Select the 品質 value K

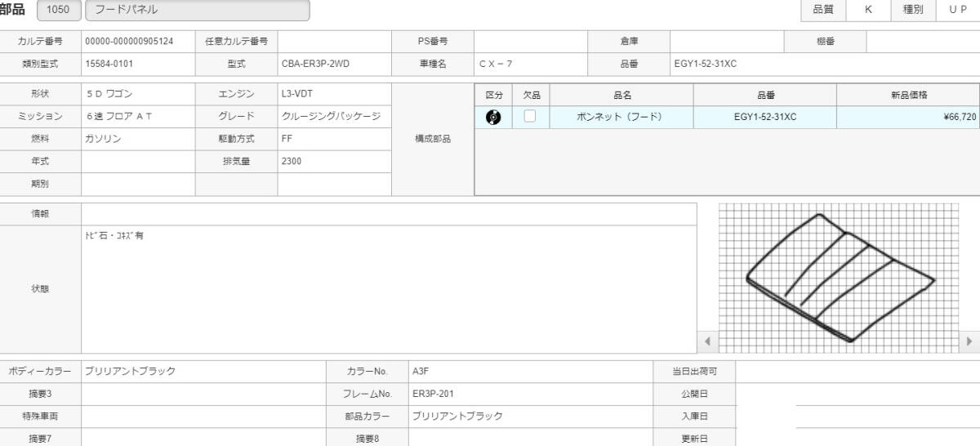point(868,10)
